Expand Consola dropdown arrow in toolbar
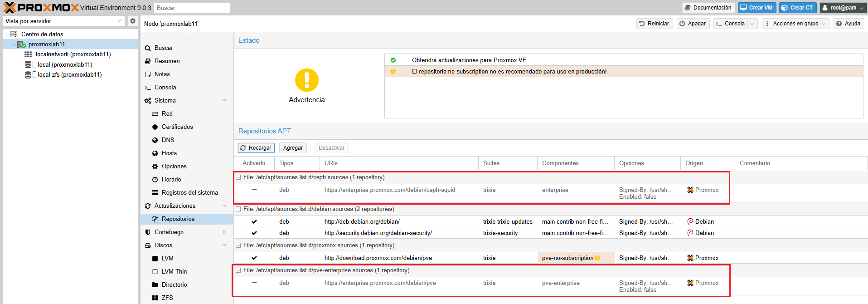 coord(752,24)
